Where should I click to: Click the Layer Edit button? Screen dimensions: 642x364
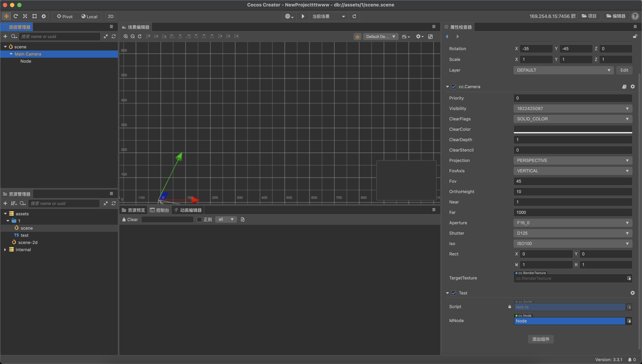pos(624,70)
